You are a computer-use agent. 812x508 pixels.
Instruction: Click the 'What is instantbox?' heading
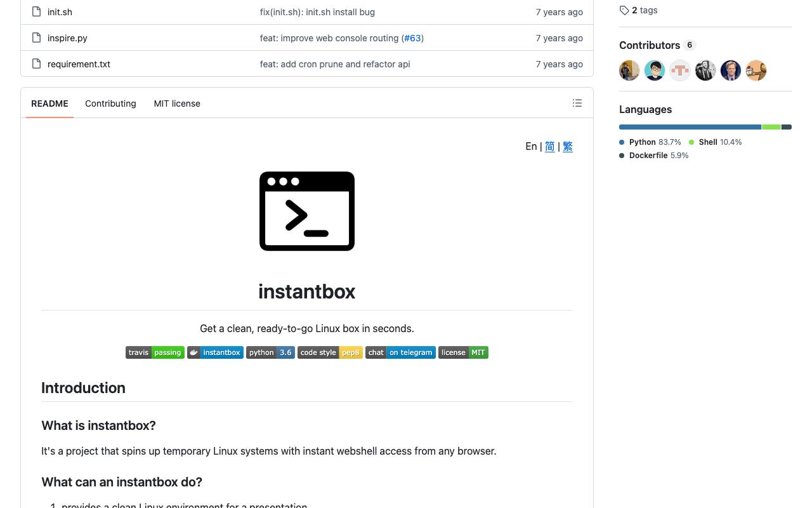pos(98,425)
